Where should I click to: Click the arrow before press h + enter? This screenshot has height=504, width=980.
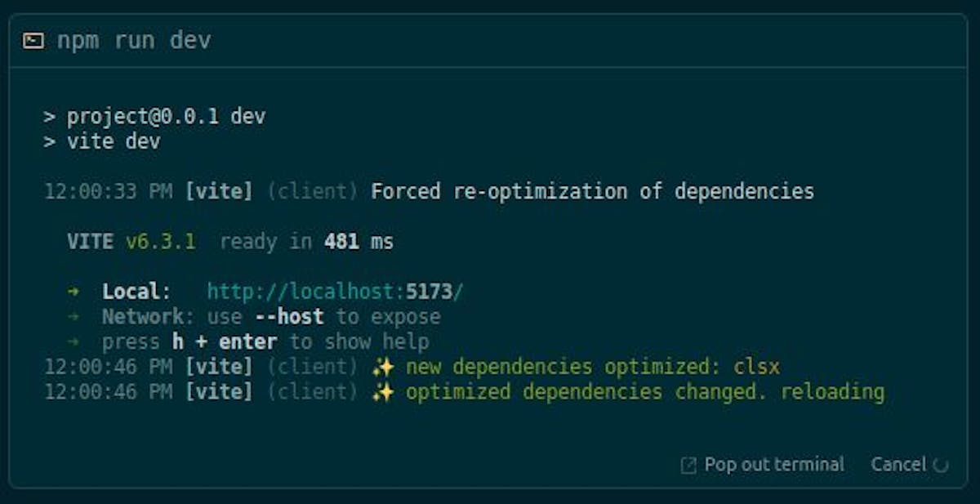75,341
